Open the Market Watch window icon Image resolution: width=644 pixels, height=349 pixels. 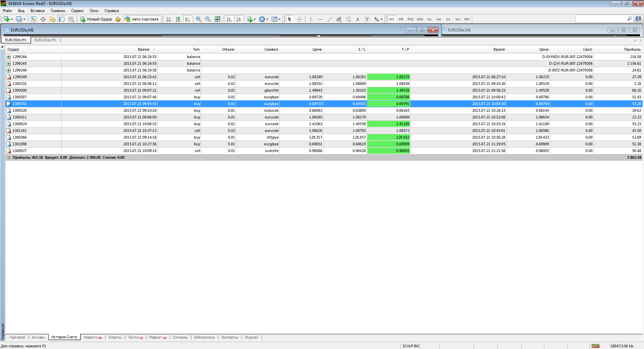pos(34,19)
